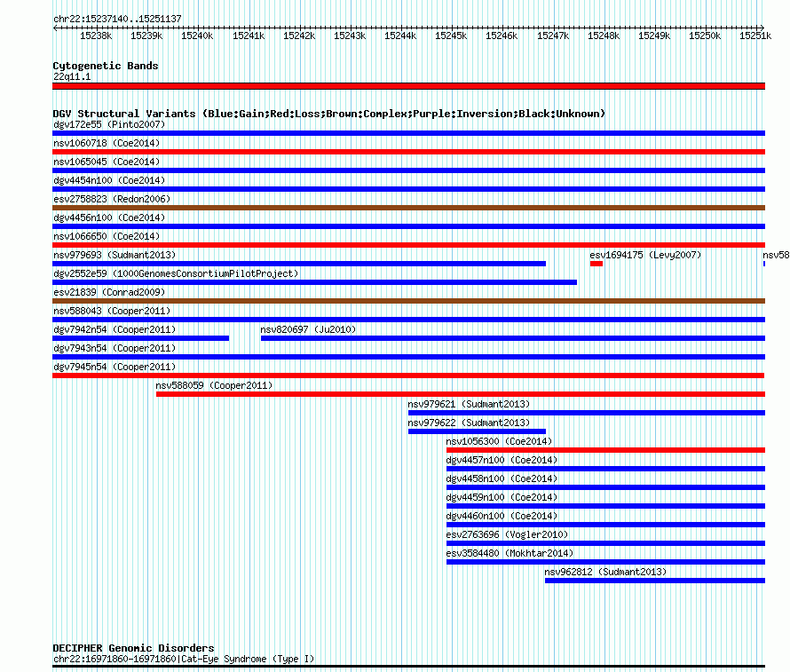Image resolution: width=790 pixels, height=672 pixels.
Task: Open variant nsv1066650 (Coe2014)
Action: coord(107,236)
